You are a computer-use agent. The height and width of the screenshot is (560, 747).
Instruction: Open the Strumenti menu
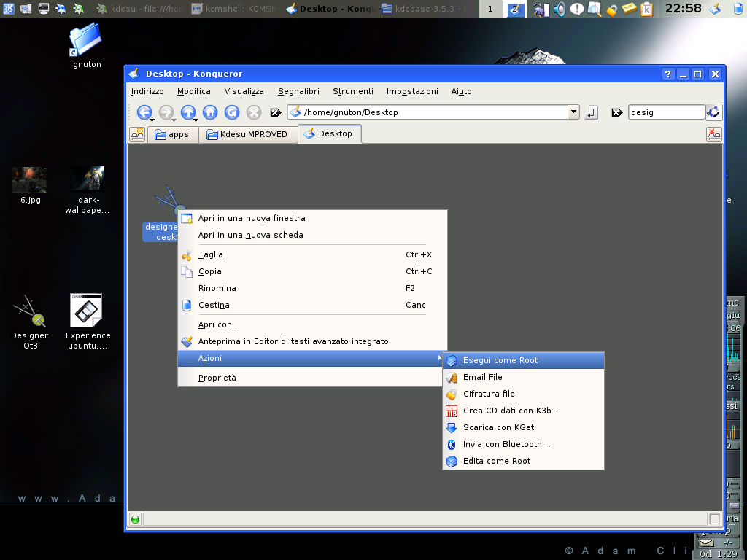click(x=353, y=91)
